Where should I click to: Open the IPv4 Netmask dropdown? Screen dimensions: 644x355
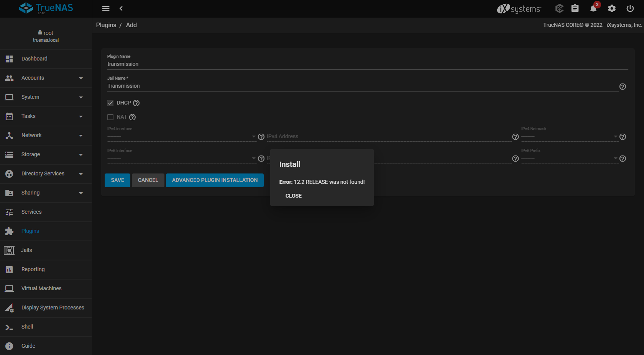(x=570, y=136)
